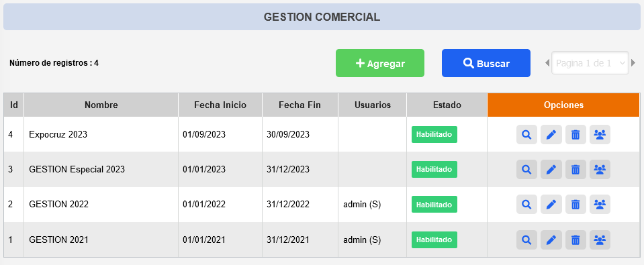
Task: Go to the previous page arrow
Action: pos(547,63)
